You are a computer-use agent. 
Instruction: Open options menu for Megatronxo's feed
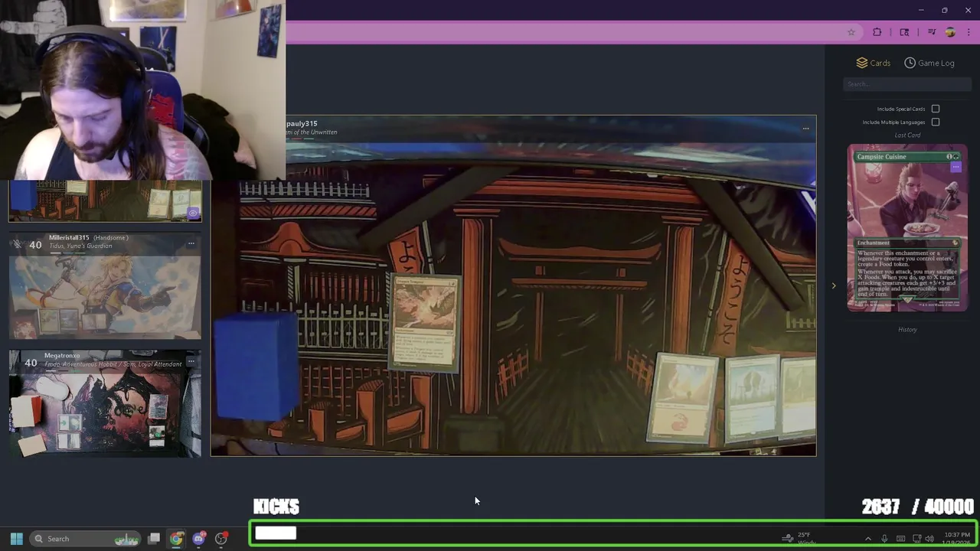pos(191,362)
